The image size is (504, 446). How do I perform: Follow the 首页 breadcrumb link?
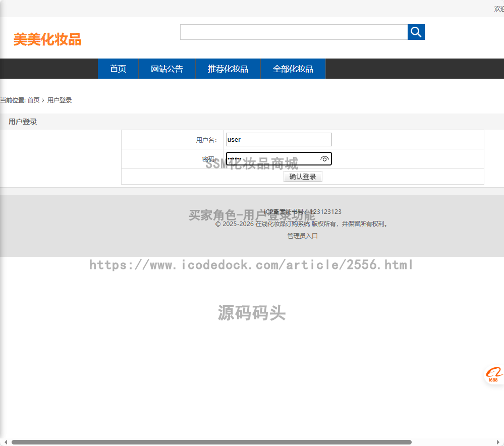coord(34,100)
